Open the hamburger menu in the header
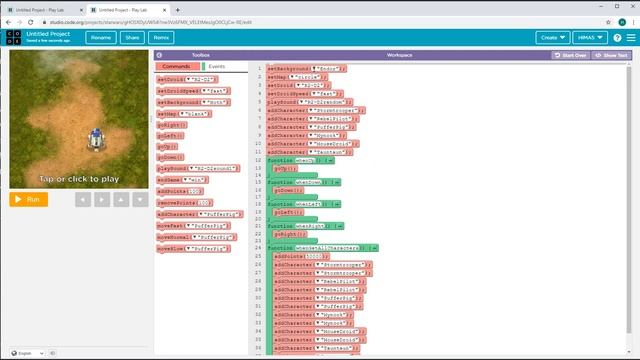Image resolution: width=640 pixels, height=360 pixels. [631, 38]
